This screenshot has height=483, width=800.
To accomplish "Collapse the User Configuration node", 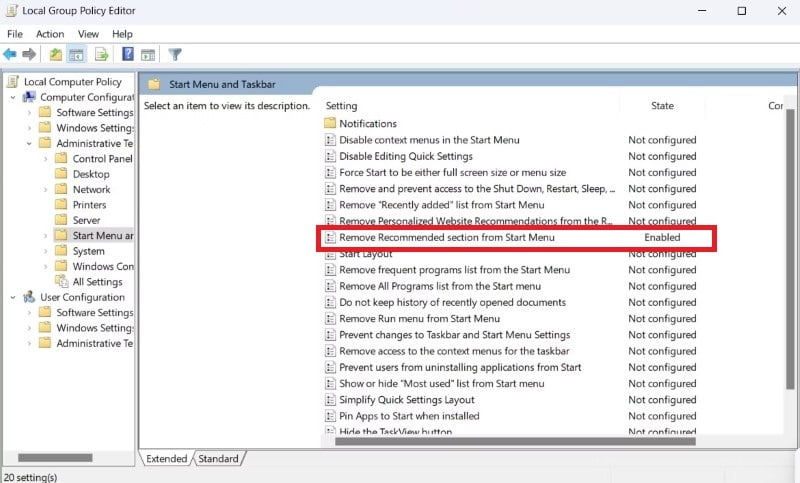I will tap(13, 297).
